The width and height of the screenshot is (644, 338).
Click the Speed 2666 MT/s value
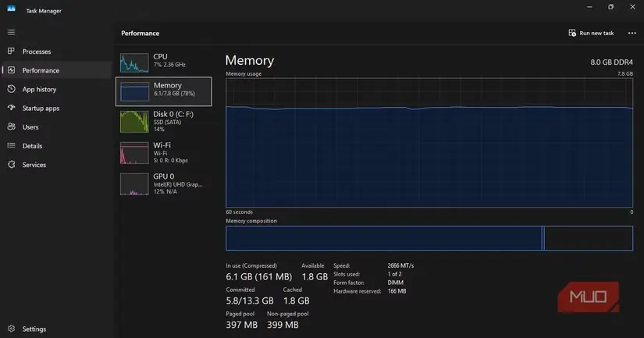400,265
